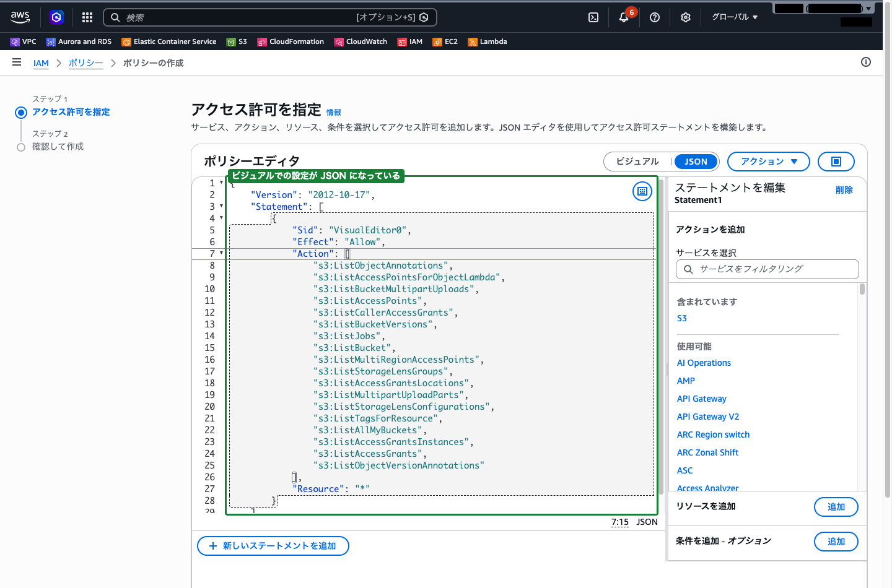892x588 pixels.
Task: Open the IAM favorites shortcut
Action: pyautogui.click(x=410, y=41)
